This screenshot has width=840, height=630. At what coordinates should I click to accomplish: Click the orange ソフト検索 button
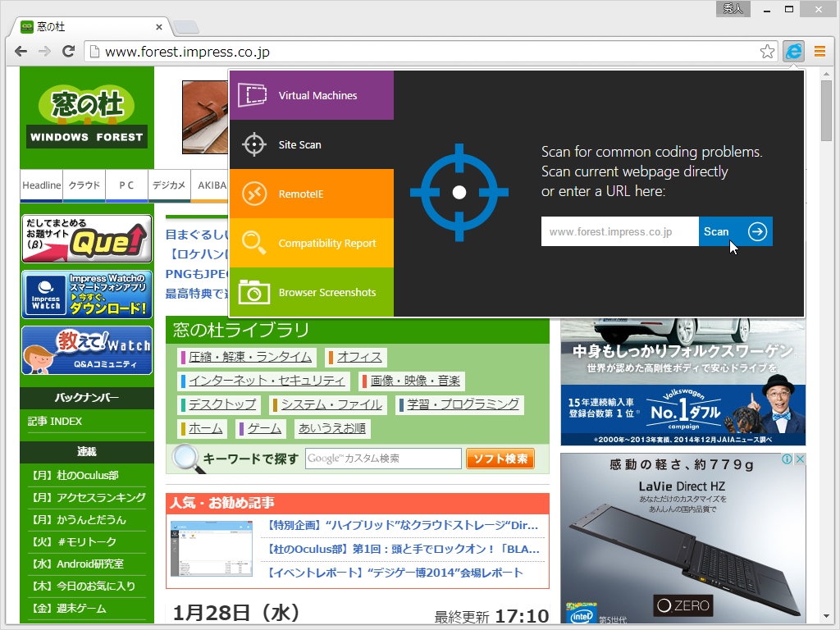click(500, 459)
